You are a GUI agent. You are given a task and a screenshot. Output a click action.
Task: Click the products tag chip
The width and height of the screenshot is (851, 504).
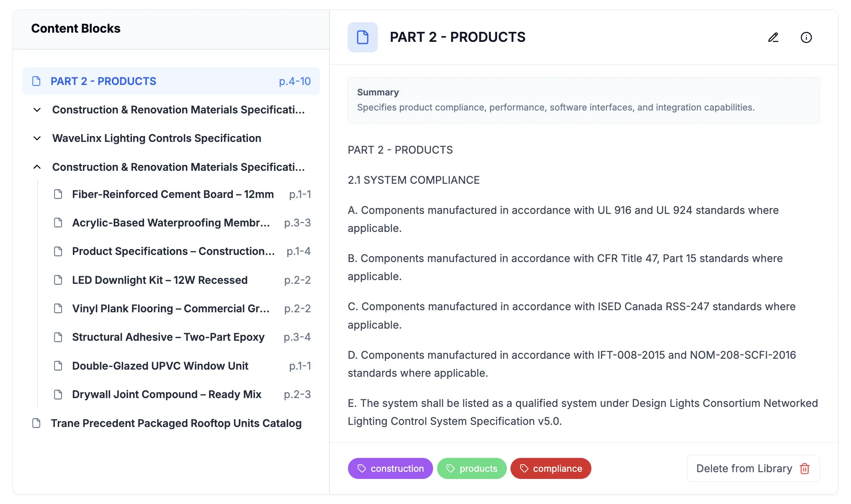472,468
